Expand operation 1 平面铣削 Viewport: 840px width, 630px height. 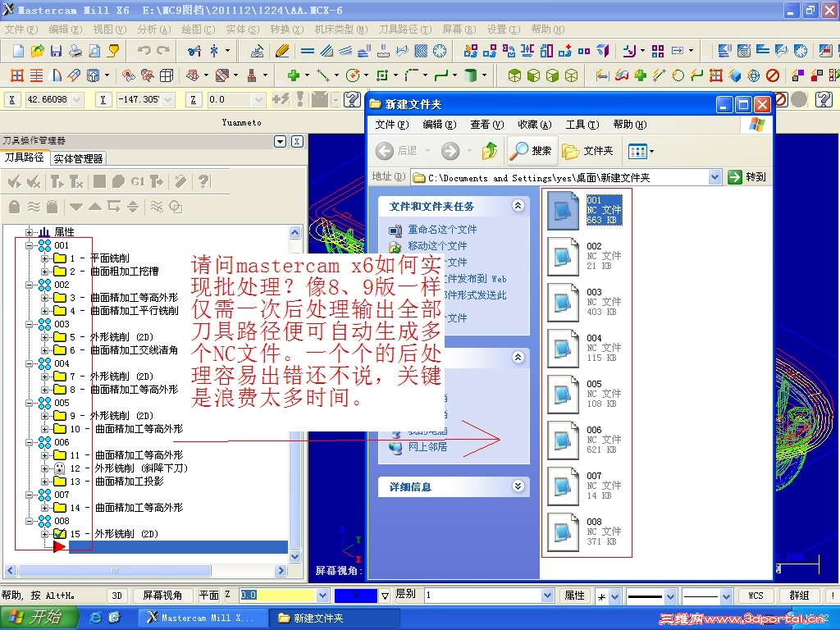coord(45,258)
